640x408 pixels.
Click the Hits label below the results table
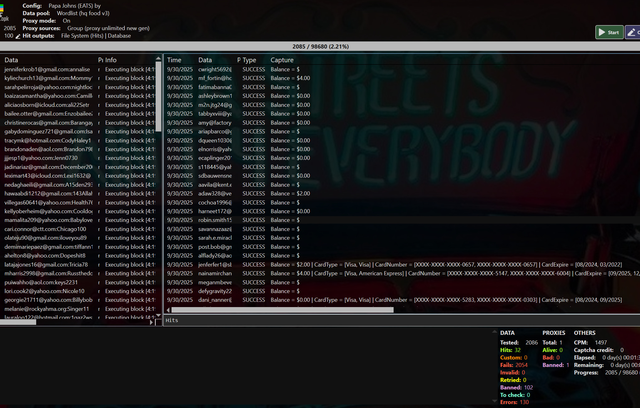coord(172,321)
